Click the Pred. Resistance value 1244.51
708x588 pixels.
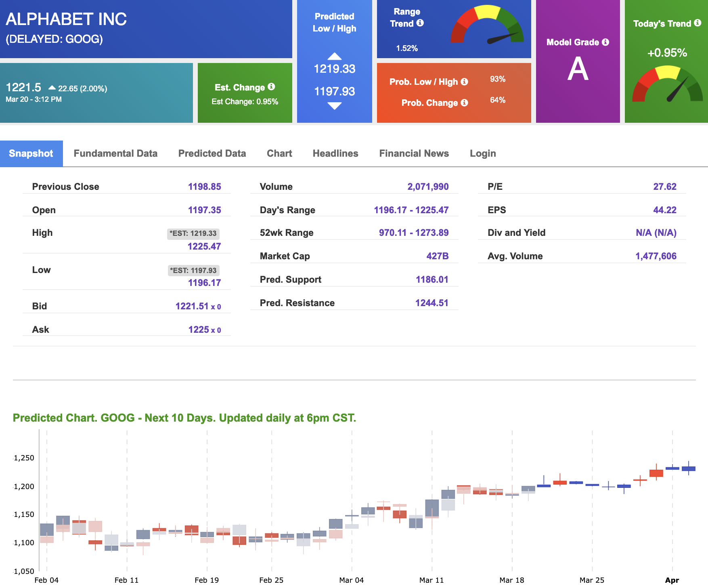coord(432,303)
